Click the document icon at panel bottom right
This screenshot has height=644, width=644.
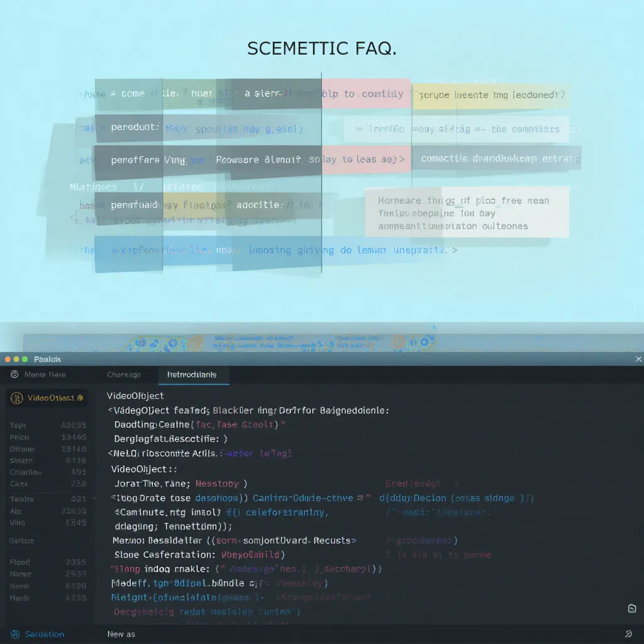click(632, 608)
